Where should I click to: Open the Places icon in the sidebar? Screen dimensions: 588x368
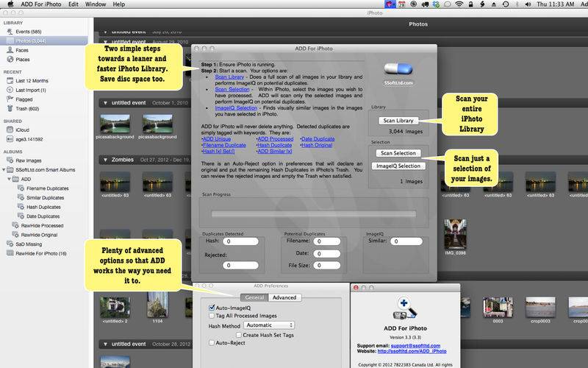[x=10, y=60]
